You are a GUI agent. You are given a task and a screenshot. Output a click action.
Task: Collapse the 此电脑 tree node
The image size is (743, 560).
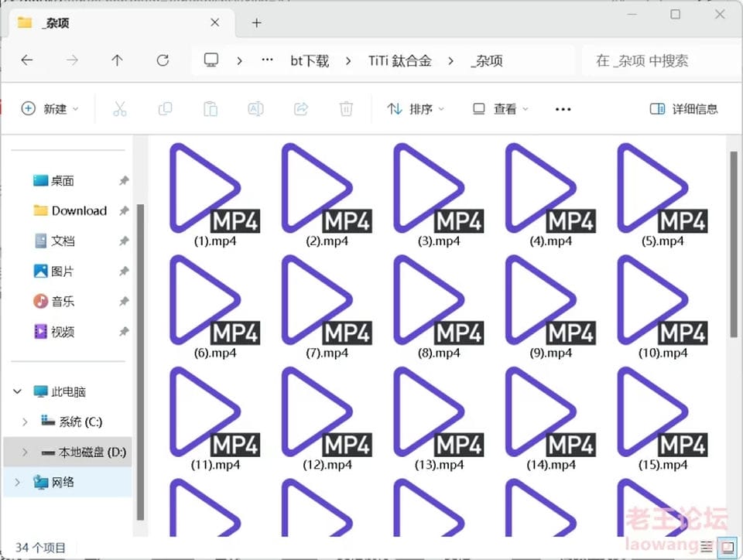click(x=18, y=391)
